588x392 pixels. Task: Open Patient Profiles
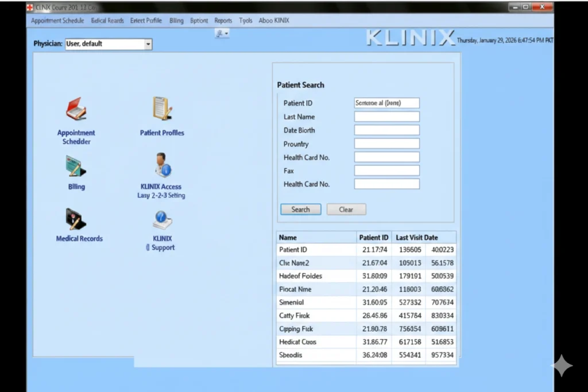161,109
